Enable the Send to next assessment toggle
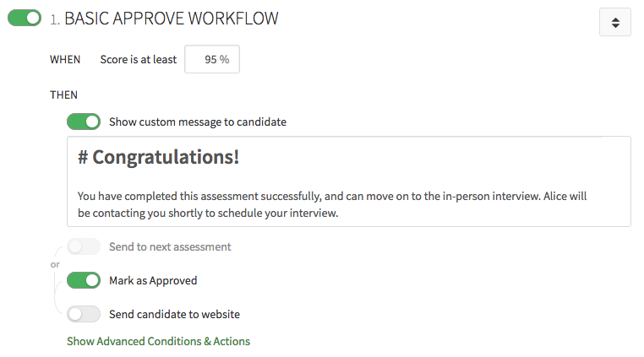 (84, 246)
